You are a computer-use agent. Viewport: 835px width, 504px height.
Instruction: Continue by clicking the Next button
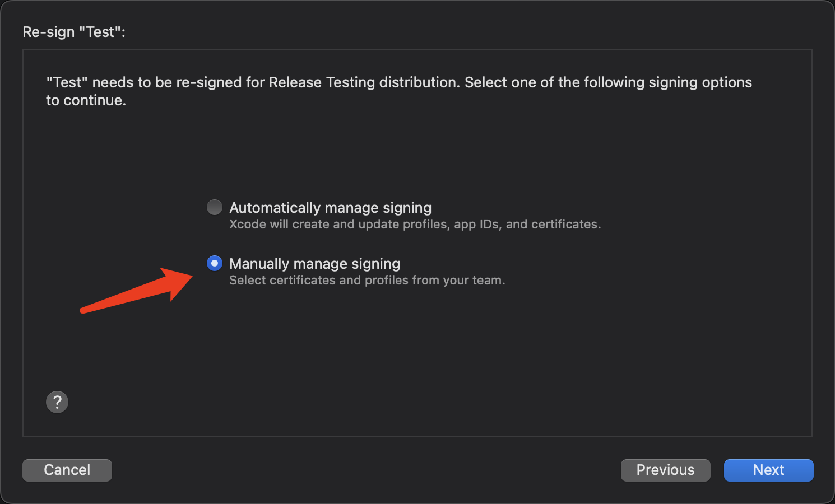(x=768, y=470)
